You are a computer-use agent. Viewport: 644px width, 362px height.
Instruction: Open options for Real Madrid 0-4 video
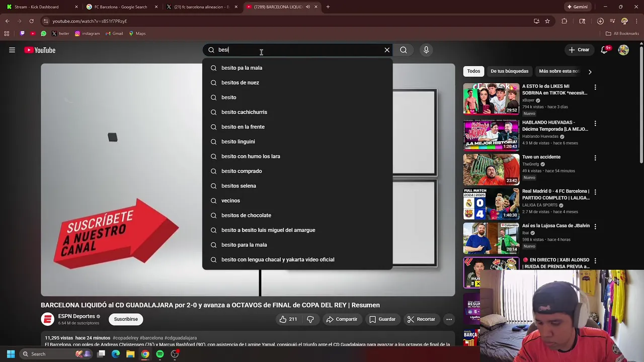tap(595, 192)
